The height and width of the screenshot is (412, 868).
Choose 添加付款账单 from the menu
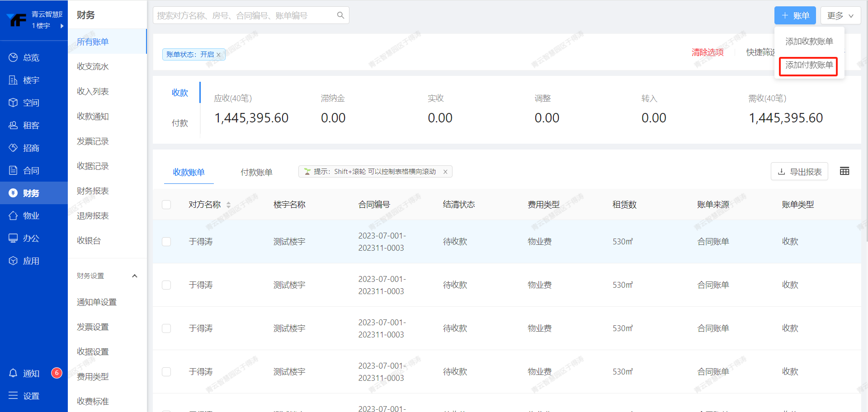tap(808, 66)
